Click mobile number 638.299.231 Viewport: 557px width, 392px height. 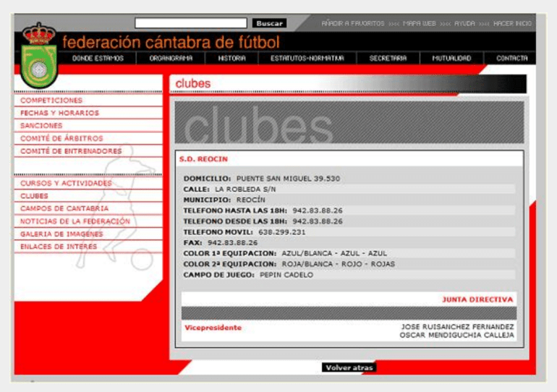pyautogui.click(x=281, y=232)
